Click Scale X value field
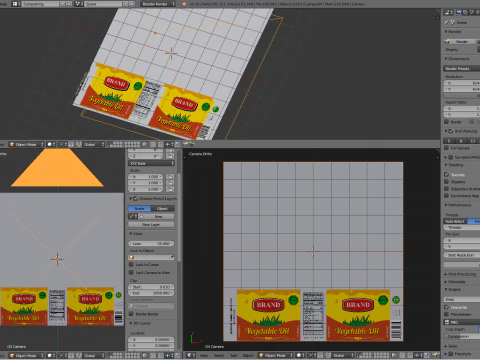Screen dimensions: 480x360 tap(146, 176)
